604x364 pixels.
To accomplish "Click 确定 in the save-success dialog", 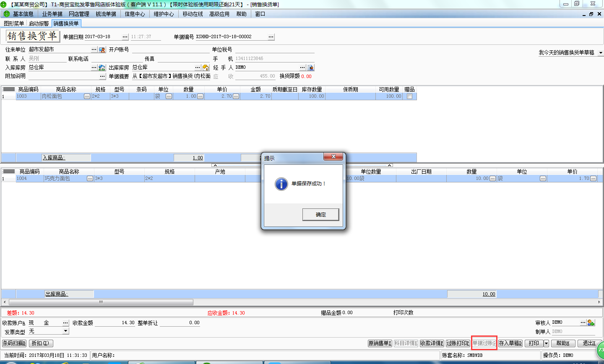I will point(320,215).
